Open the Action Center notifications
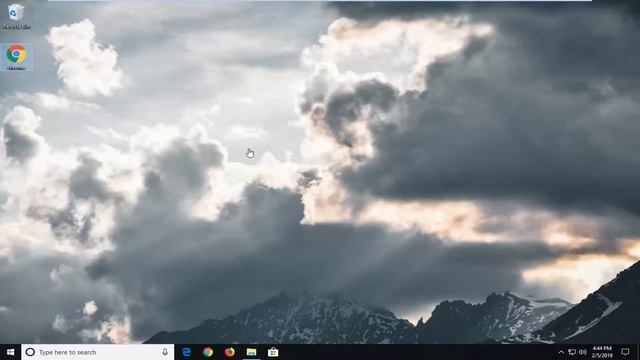 (625, 352)
